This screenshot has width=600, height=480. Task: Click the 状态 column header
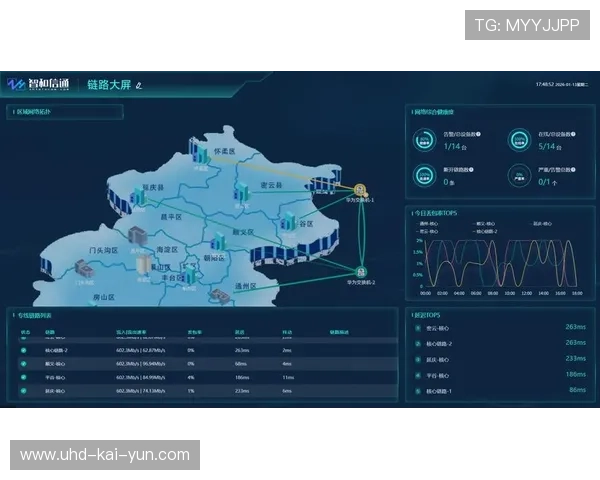tap(25, 332)
